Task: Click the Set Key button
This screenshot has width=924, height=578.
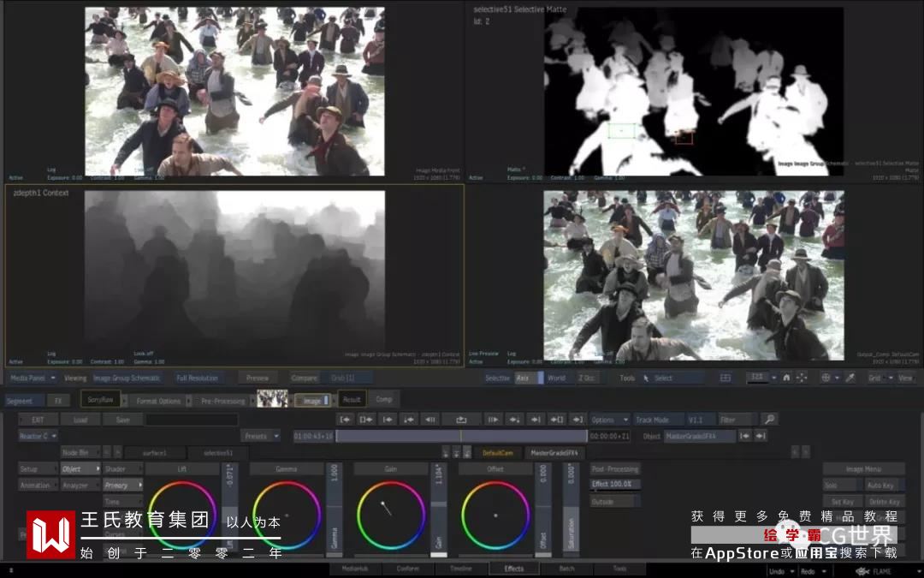Action: [843, 501]
